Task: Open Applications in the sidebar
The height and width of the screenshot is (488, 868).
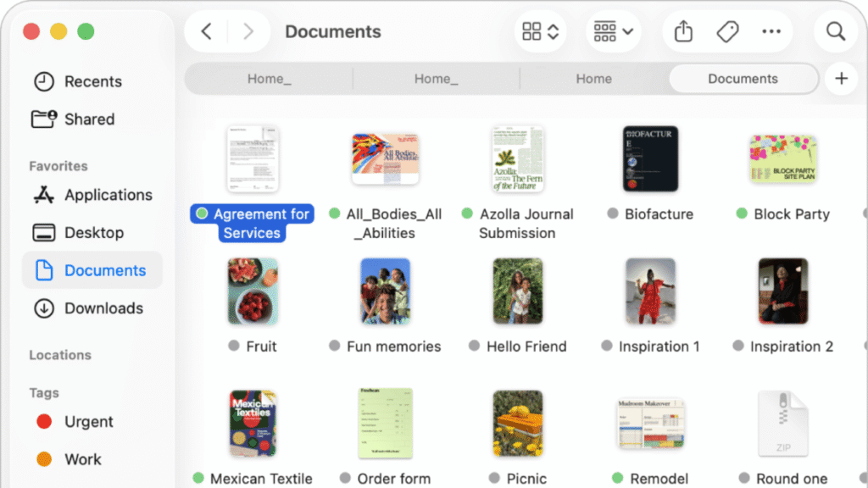Action: (x=92, y=195)
